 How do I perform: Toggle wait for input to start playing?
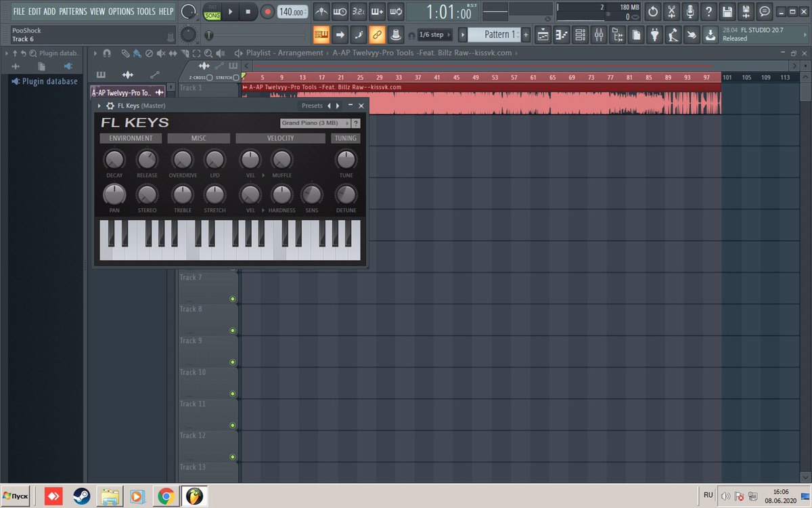(340, 12)
